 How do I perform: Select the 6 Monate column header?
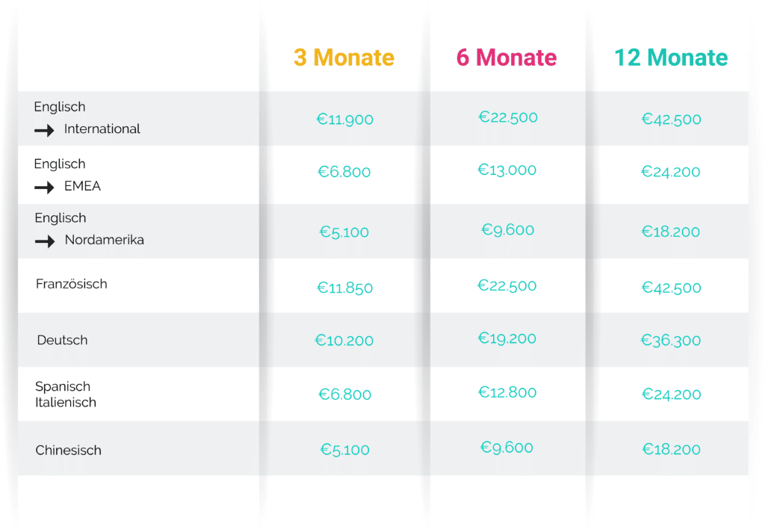(507, 58)
